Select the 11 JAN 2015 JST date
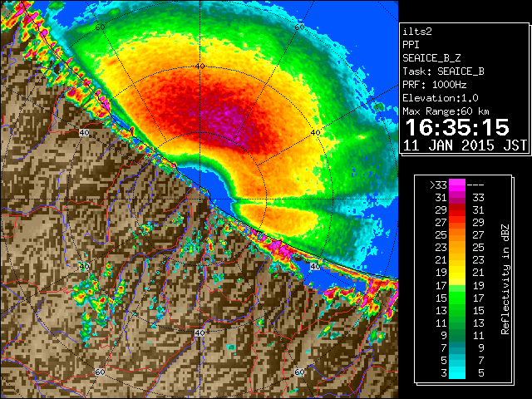 point(465,145)
